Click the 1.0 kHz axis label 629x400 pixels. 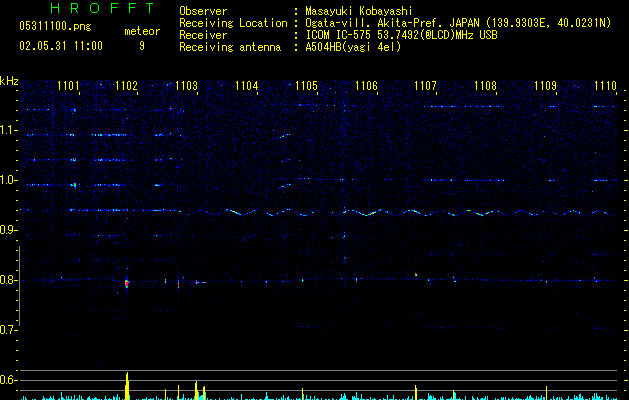pos(9,180)
